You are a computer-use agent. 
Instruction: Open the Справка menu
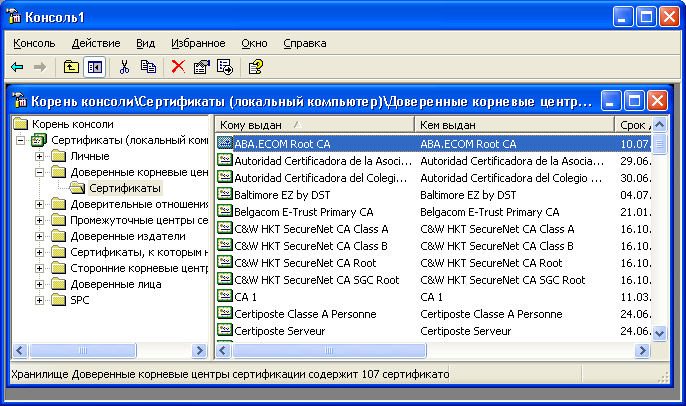point(304,43)
